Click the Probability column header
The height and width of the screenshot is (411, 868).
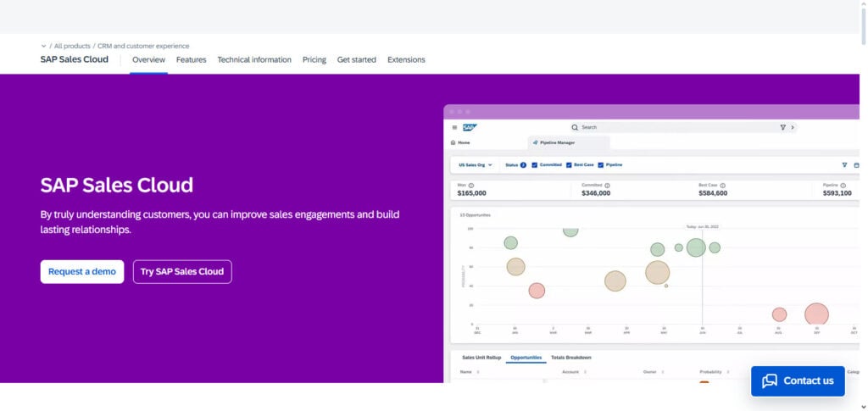coord(711,372)
